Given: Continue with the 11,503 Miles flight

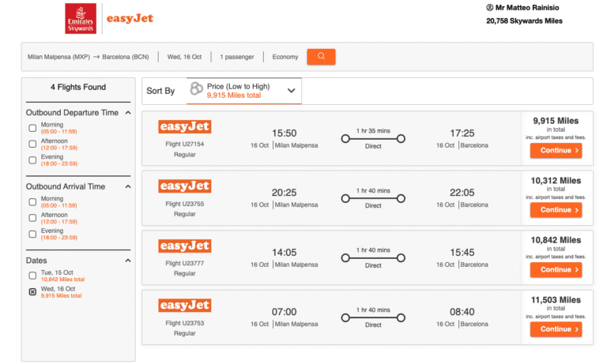Looking at the screenshot, I should tap(556, 329).
